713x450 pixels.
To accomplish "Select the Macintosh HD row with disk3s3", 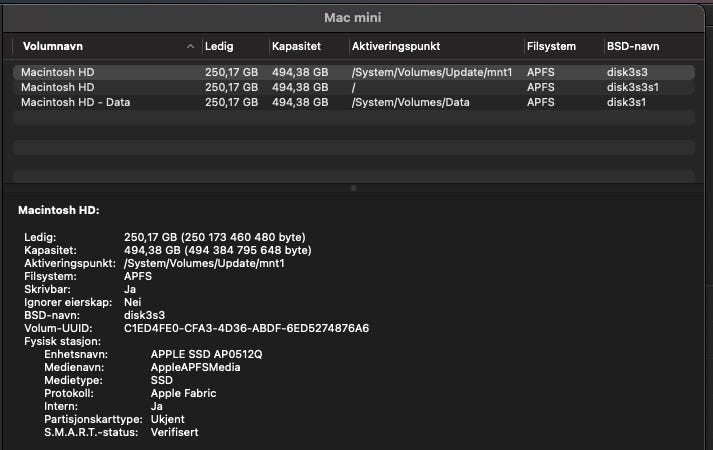I will coord(60,72).
